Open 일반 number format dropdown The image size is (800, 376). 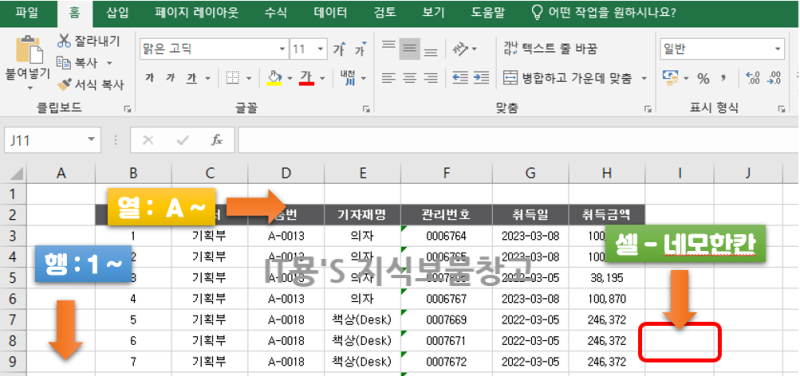coord(778,49)
